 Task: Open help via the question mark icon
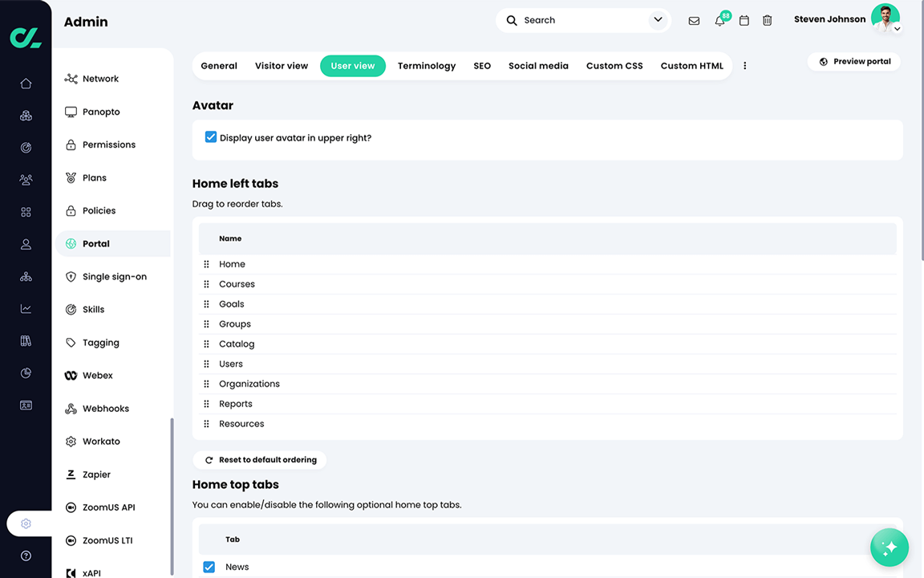[x=26, y=556]
